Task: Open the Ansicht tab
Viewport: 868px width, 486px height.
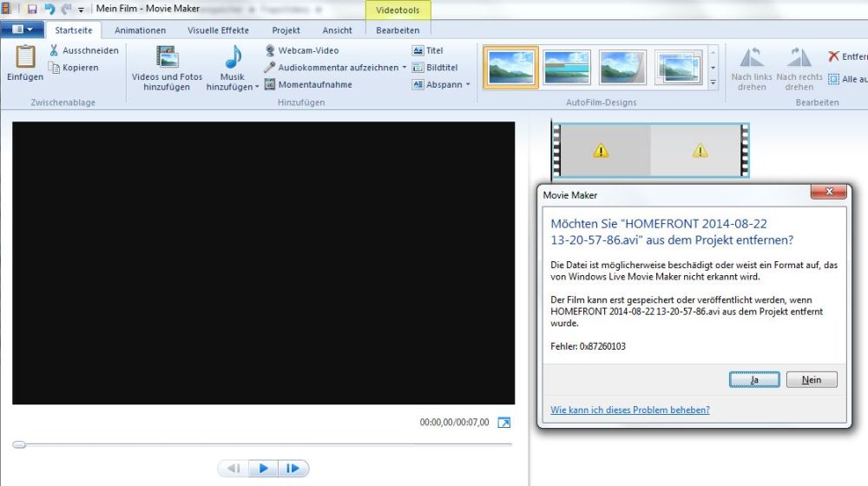Action: (x=337, y=30)
